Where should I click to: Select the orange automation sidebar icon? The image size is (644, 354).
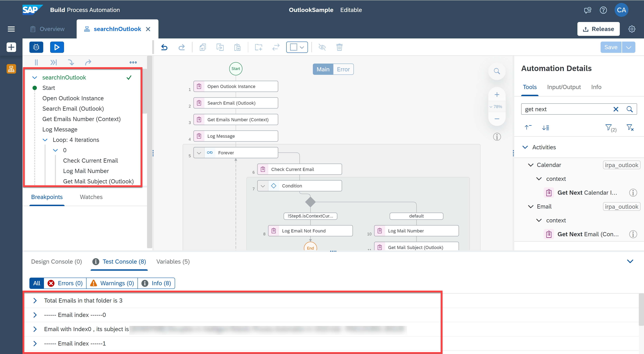click(x=11, y=69)
